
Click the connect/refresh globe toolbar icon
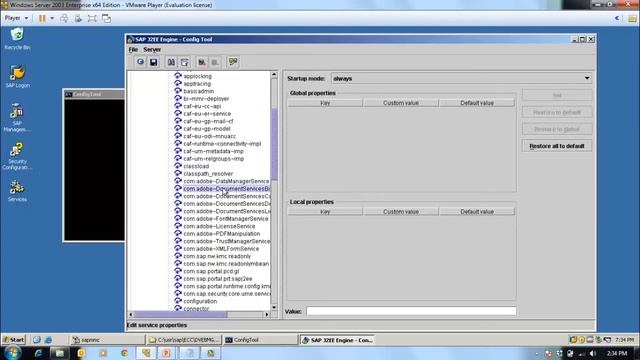tap(140, 62)
